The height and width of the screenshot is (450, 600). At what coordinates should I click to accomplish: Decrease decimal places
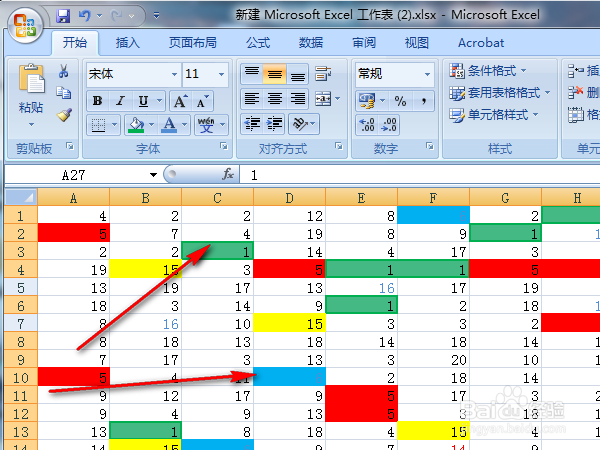click(x=389, y=125)
